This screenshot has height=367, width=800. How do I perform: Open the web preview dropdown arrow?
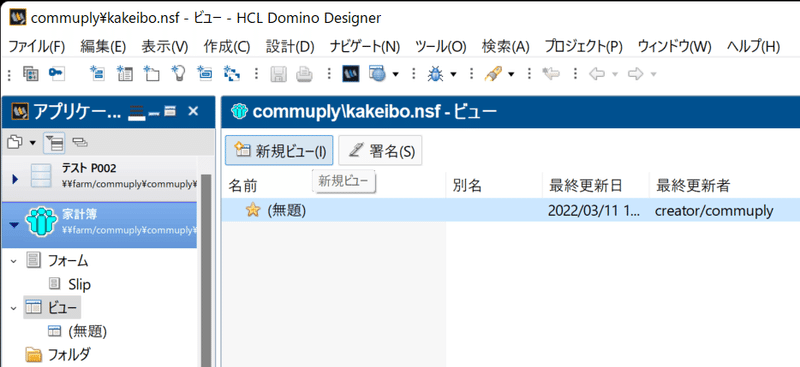click(x=395, y=75)
